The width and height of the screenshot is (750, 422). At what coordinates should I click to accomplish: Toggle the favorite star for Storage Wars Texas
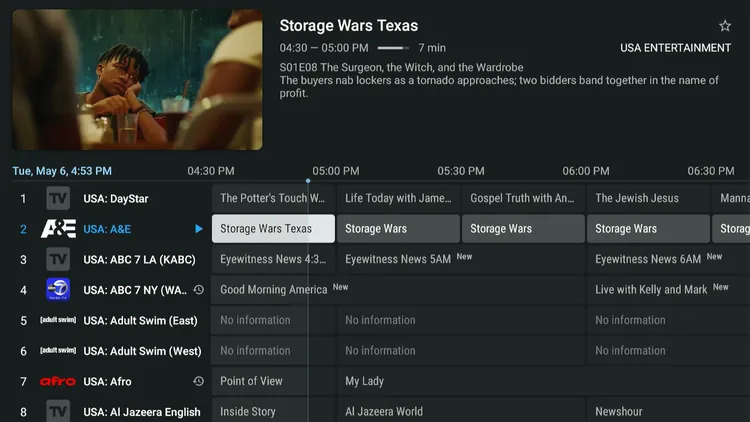click(725, 26)
